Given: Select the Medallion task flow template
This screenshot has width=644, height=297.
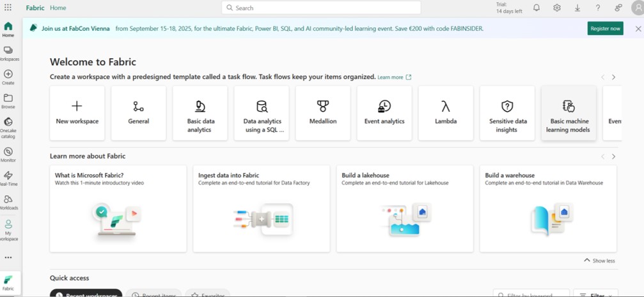Looking at the screenshot, I should 323,113.
